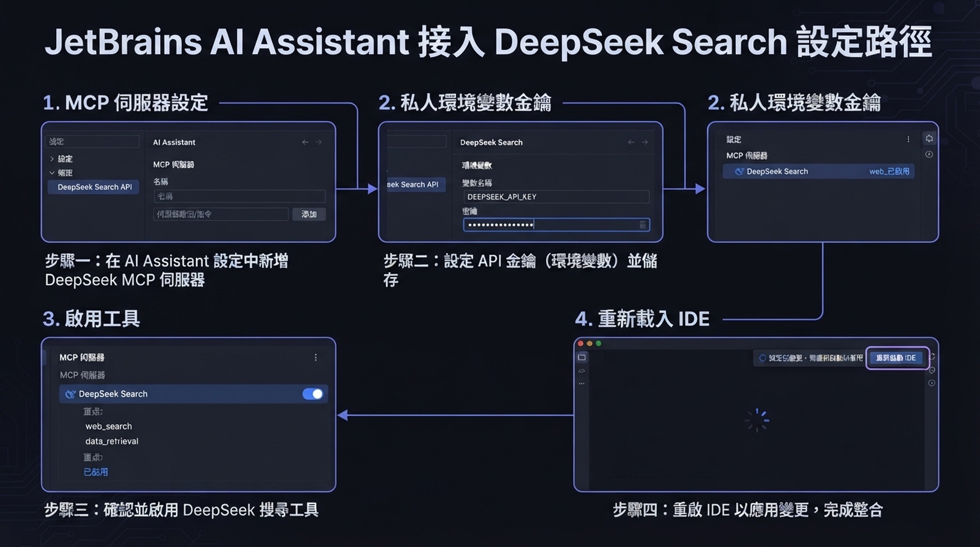The width and height of the screenshot is (980, 547).
Task: Click the data_retrieval tool entry
Action: pos(112,441)
